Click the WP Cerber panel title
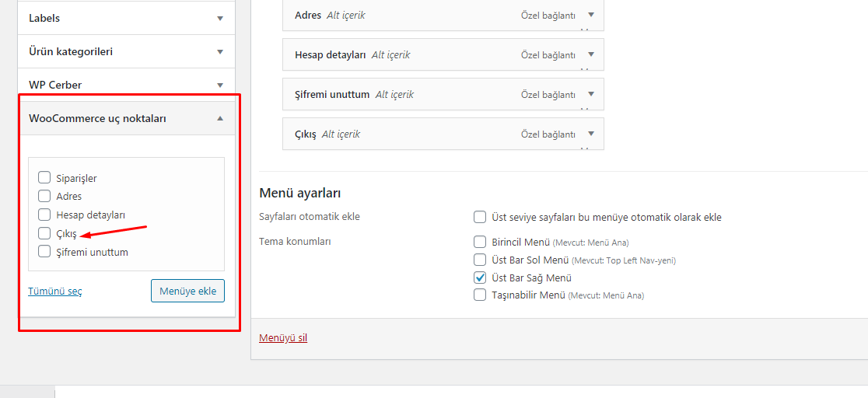Viewport: 868px width, 398px height. tap(55, 86)
